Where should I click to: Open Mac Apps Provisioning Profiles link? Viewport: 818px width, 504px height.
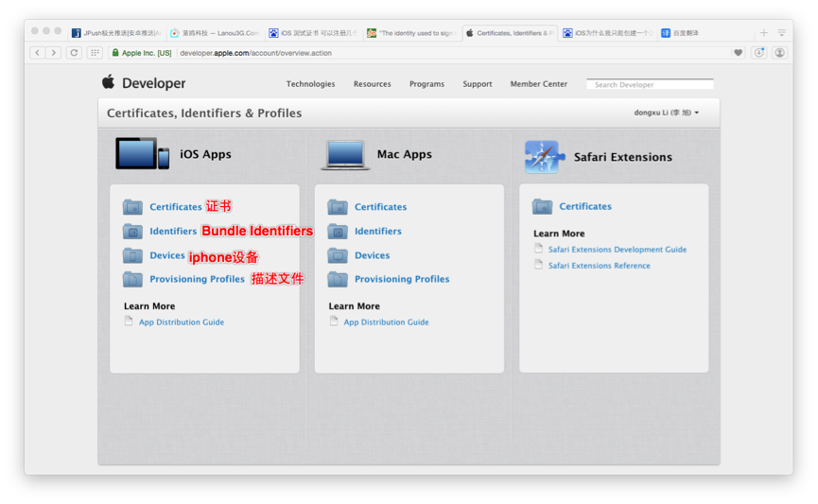click(402, 279)
